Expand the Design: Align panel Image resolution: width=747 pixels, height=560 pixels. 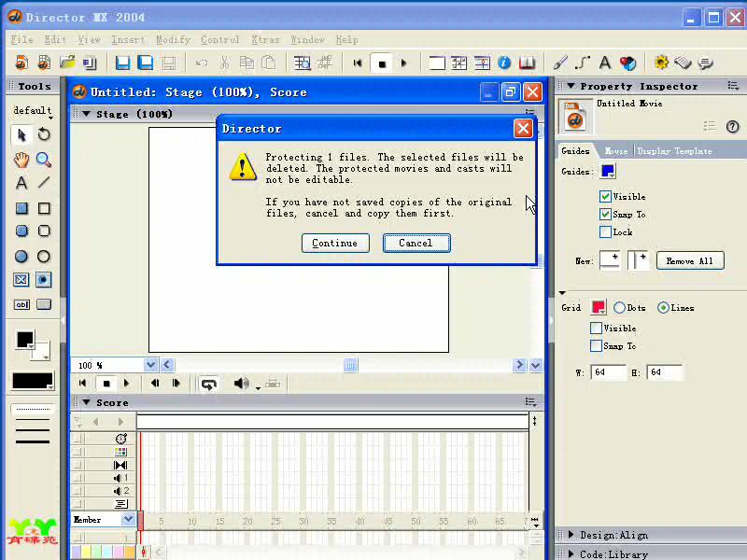click(x=571, y=535)
